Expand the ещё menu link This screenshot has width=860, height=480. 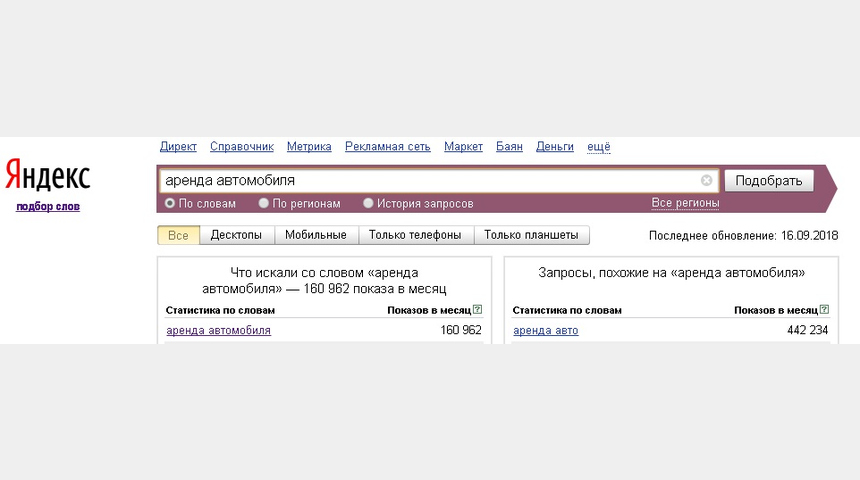click(x=598, y=146)
